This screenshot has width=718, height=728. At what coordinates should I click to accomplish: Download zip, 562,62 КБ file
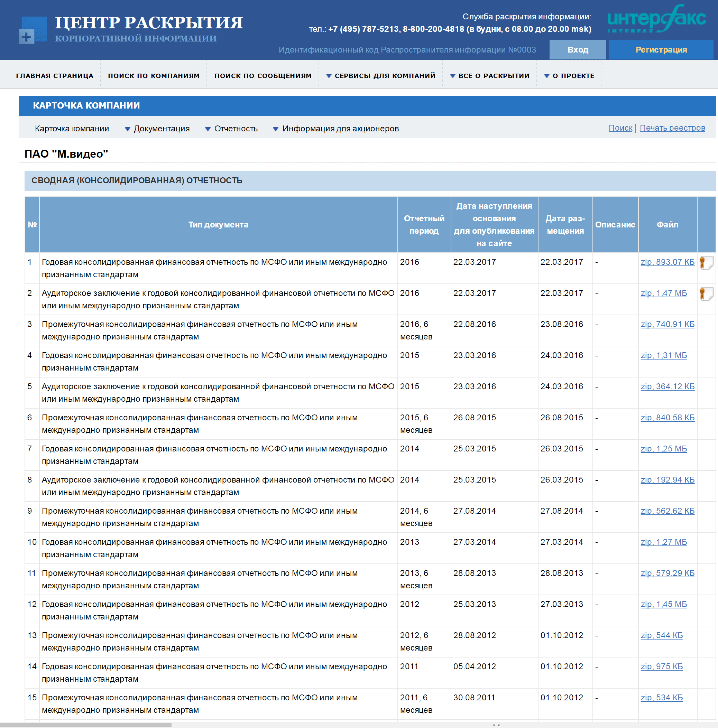tap(668, 511)
